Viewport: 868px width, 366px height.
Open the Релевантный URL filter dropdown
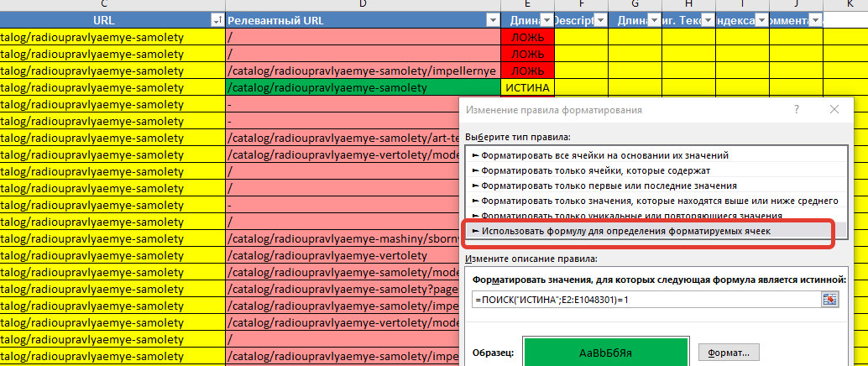coord(492,20)
